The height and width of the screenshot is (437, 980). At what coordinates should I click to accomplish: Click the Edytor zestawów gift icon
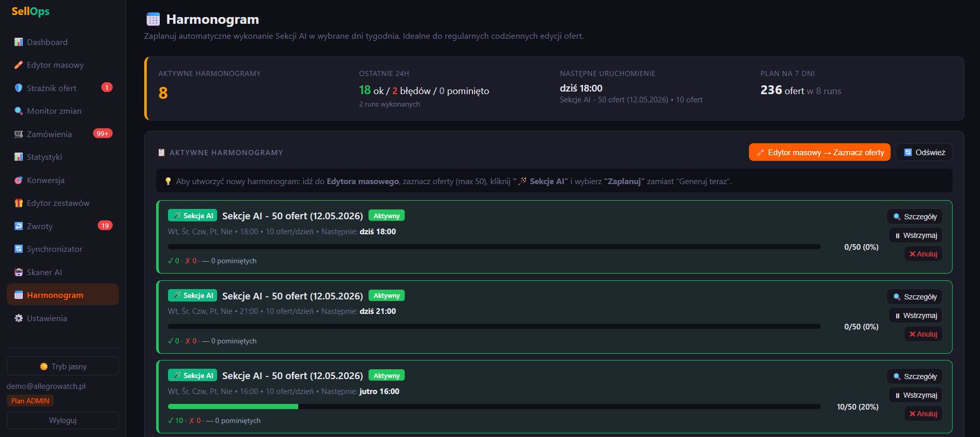point(19,203)
